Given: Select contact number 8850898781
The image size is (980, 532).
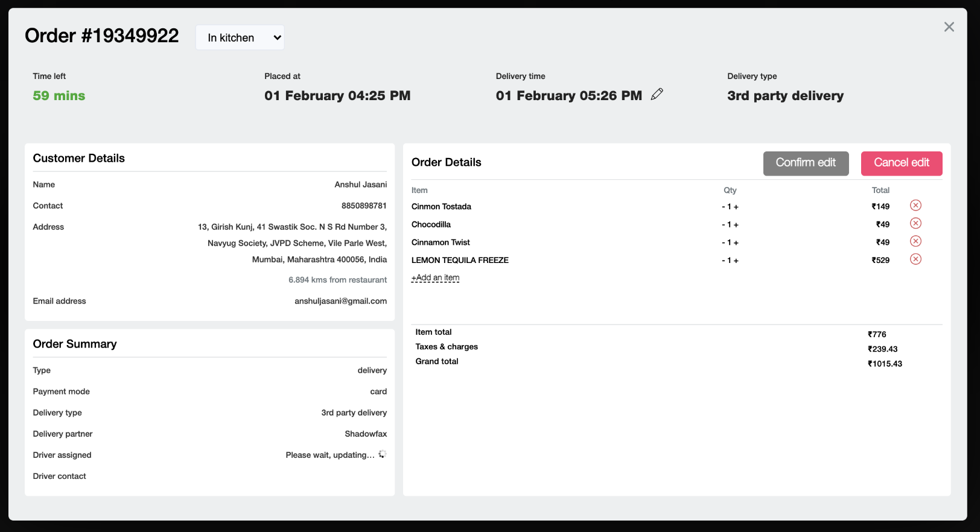Looking at the screenshot, I should point(364,206).
